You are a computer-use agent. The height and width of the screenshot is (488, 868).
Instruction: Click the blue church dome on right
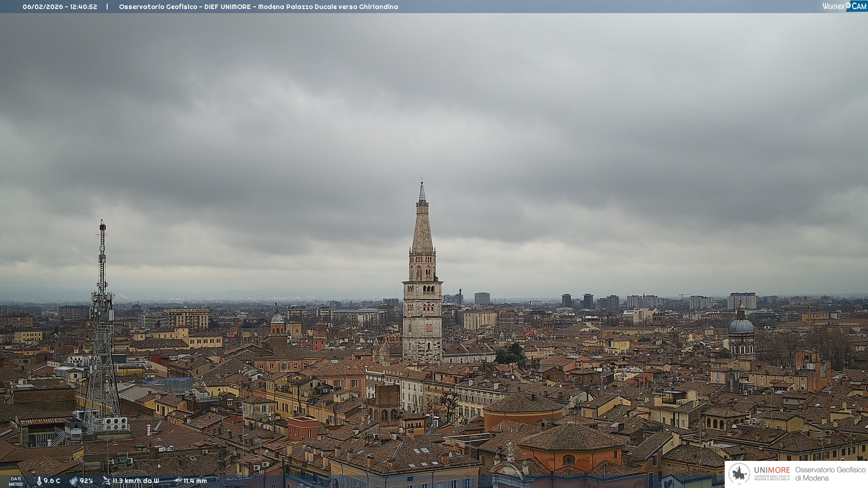pos(741,326)
